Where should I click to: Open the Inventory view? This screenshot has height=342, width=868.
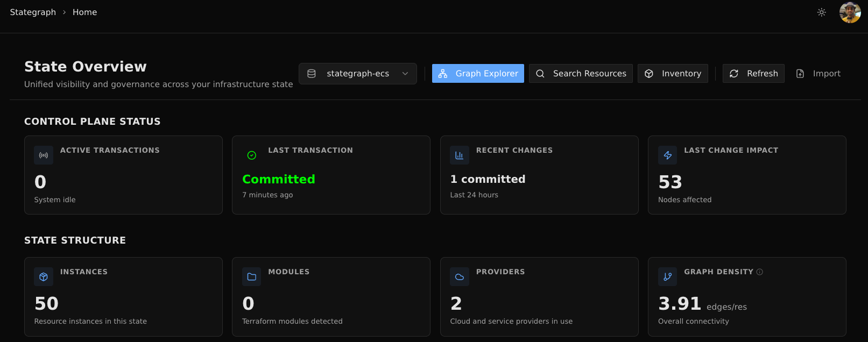(673, 74)
